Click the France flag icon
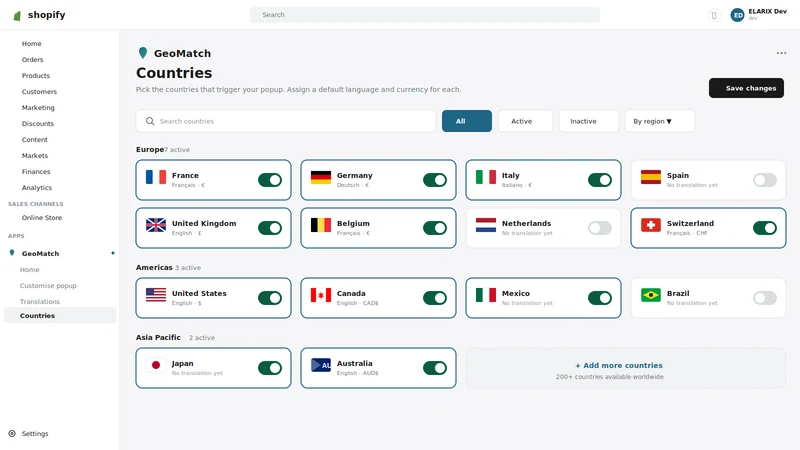The image size is (800, 450). tap(156, 177)
